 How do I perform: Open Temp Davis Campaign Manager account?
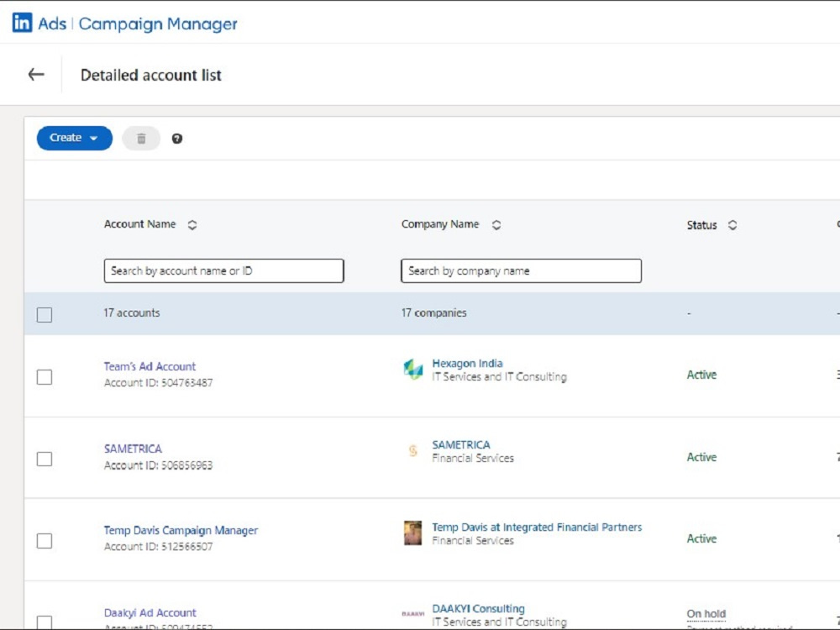[x=181, y=530]
